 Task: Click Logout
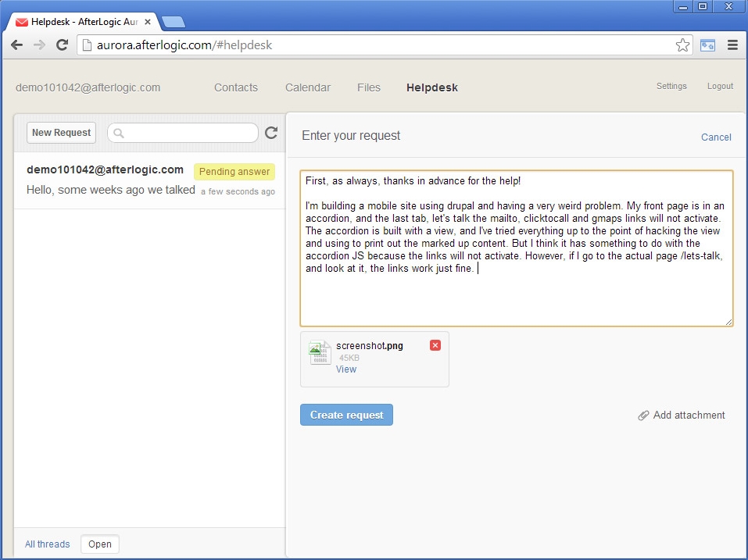coord(720,86)
